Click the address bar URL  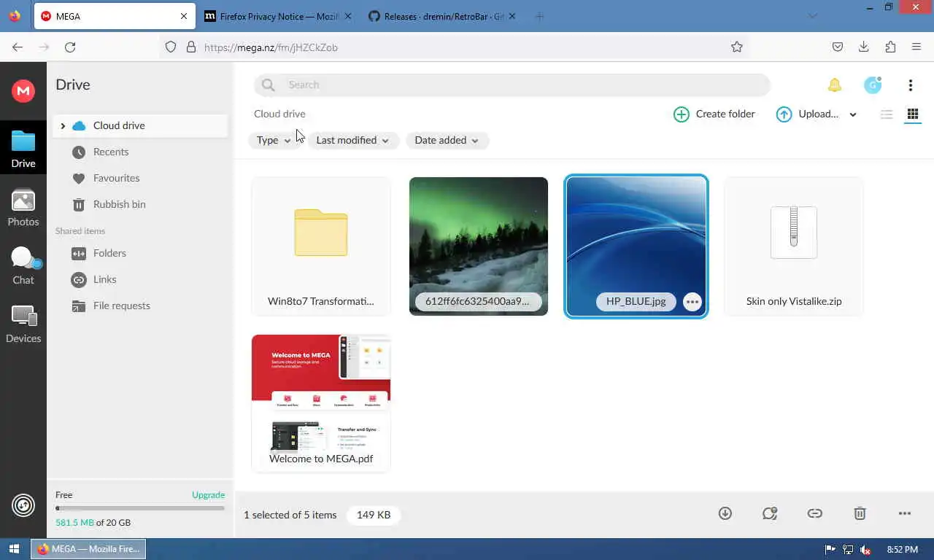271,47
